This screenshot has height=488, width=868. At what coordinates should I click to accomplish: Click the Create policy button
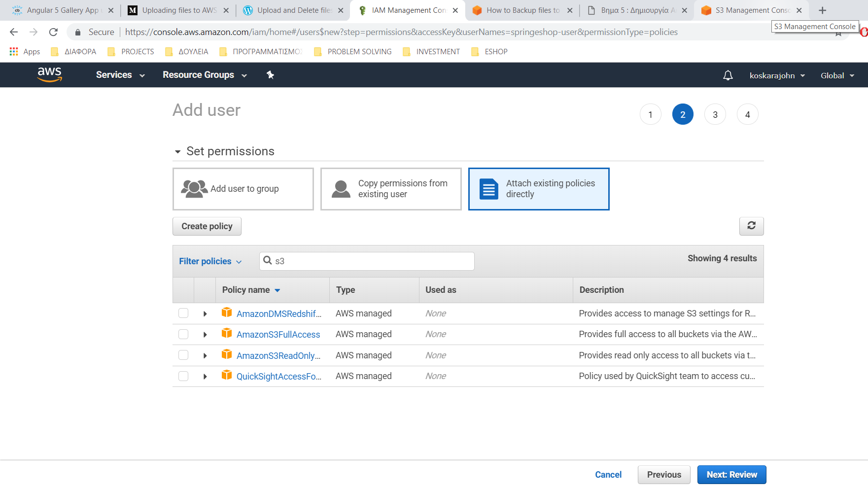coord(207,226)
